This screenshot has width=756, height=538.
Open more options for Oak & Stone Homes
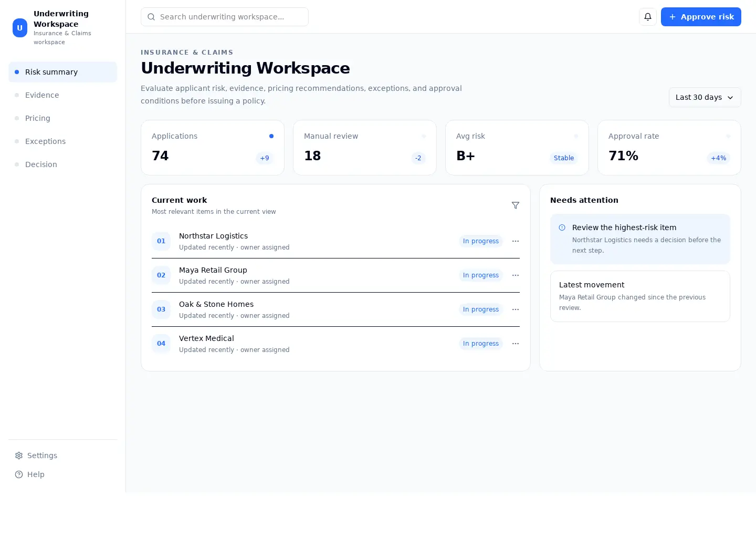coord(516,309)
